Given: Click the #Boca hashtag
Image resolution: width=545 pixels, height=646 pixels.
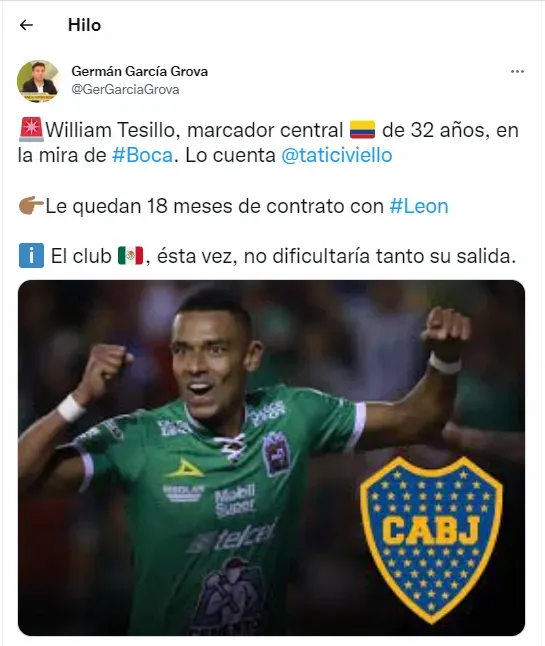Looking at the screenshot, I should click(142, 155).
